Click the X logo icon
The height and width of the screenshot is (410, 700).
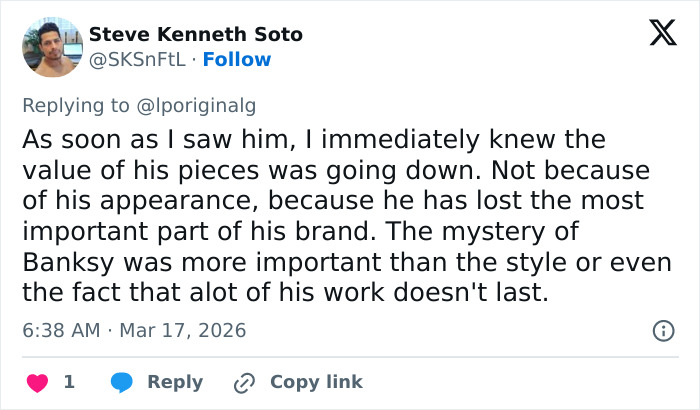(656, 34)
